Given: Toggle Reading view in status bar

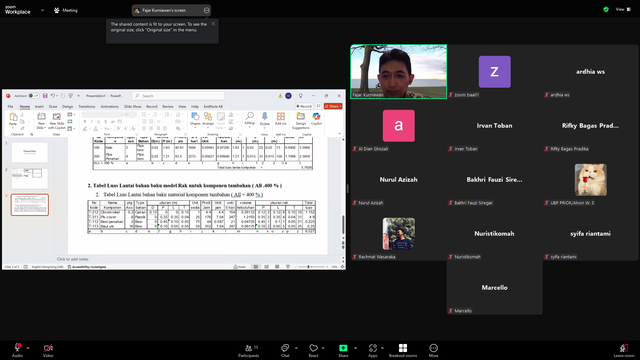Looking at the screenshot, I should (277, 267).
